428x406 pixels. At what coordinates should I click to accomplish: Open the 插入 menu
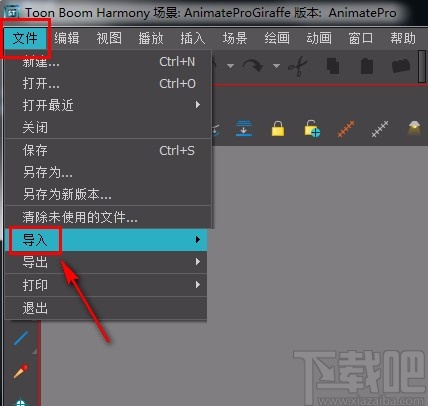pos(193,38)
